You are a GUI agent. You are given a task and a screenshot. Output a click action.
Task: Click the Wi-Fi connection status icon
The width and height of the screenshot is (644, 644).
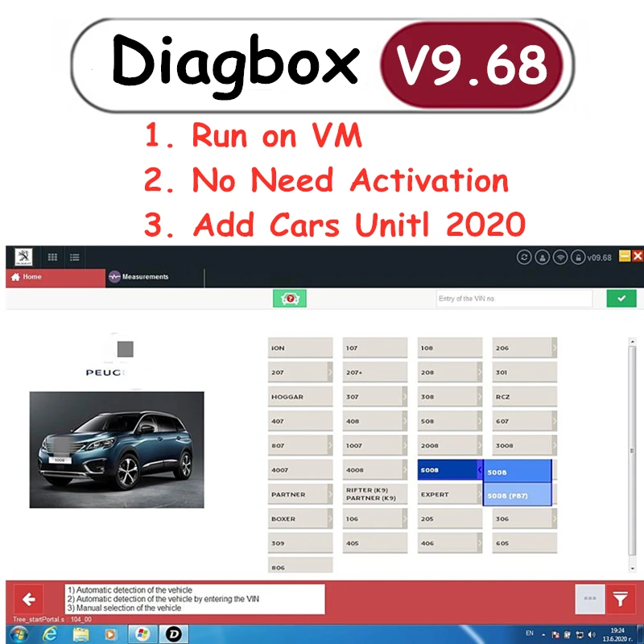pyautogui.click(x=560, y=258)
